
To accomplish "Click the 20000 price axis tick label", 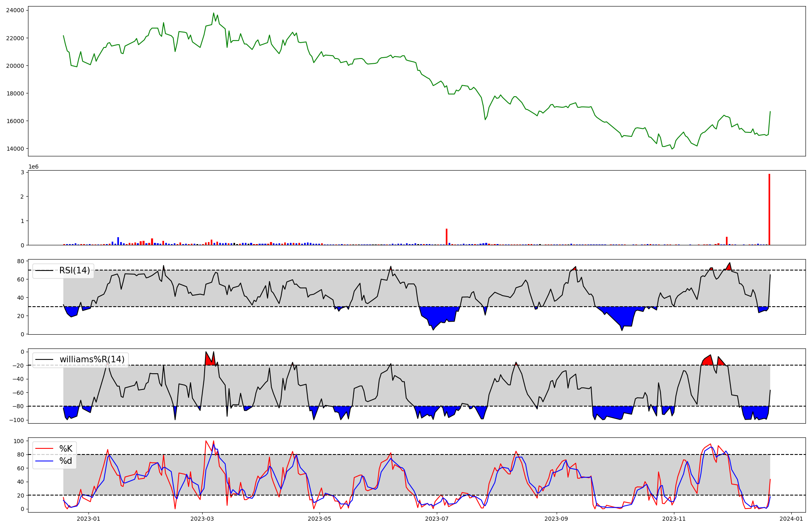I will pyautogui.click(x=15, y=66).
